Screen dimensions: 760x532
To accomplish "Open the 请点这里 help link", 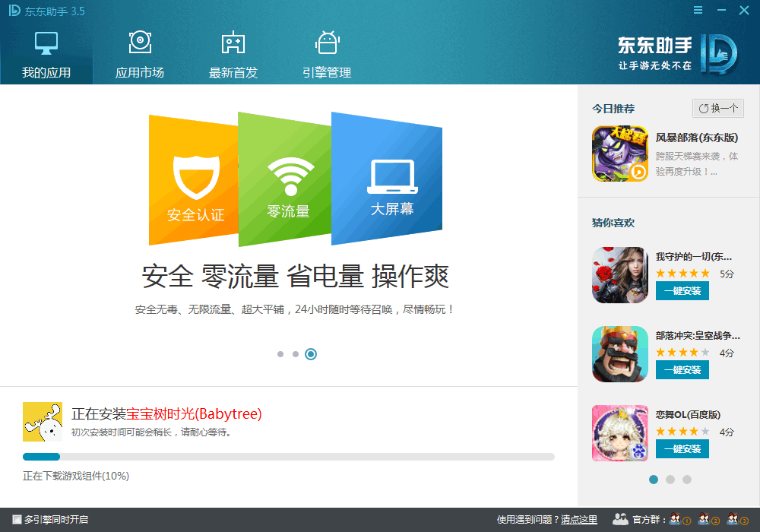I will coord(578,519).
